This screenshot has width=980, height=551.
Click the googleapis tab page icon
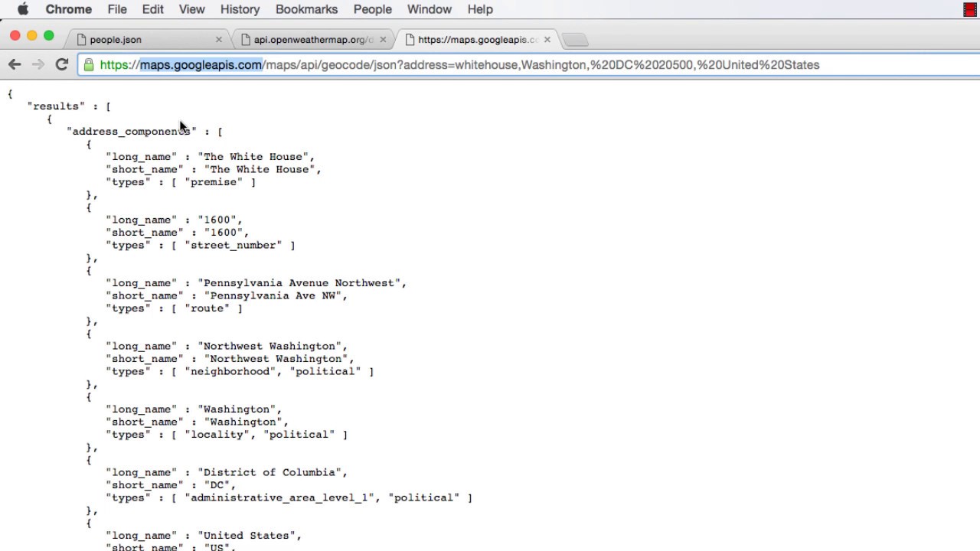(x=410, y=40)
